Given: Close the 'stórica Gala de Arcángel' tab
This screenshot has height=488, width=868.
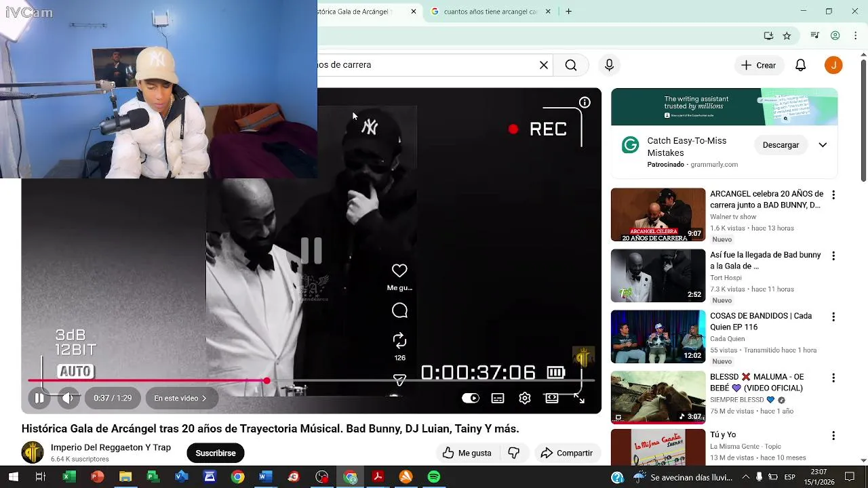Looking at the screenshot, I should [x=414, y=12].
